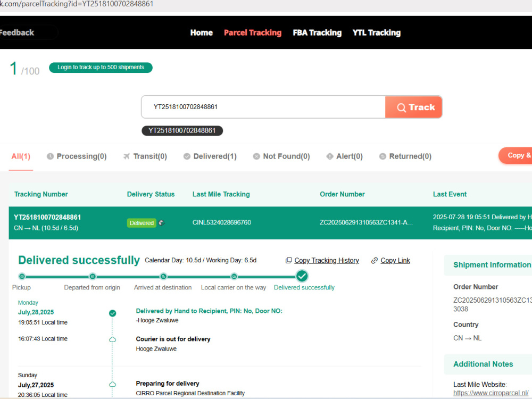Click the Preparing for delivery event
Screen dimensions: 532x399
168,384
